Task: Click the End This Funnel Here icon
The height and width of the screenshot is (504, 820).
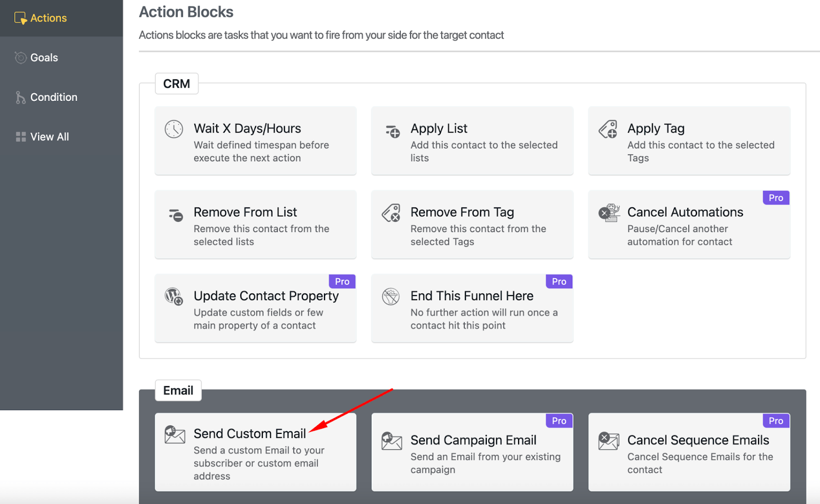Action: 391,297
